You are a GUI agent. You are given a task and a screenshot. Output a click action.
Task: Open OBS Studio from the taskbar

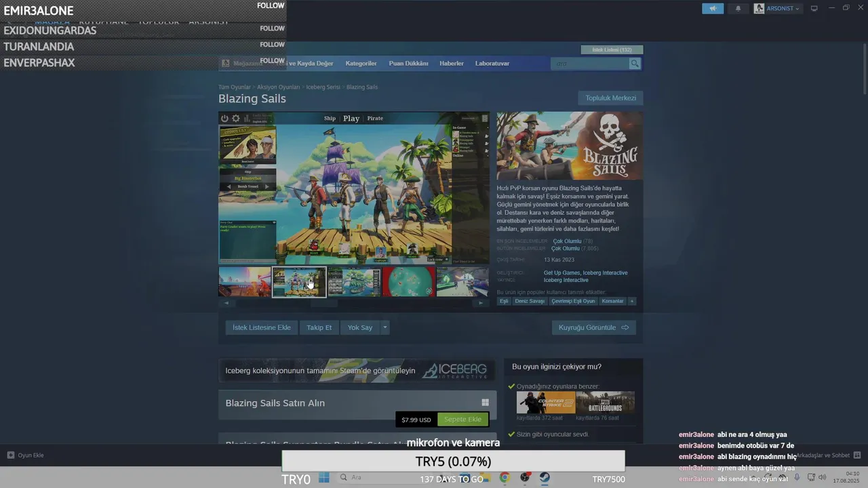525,478
